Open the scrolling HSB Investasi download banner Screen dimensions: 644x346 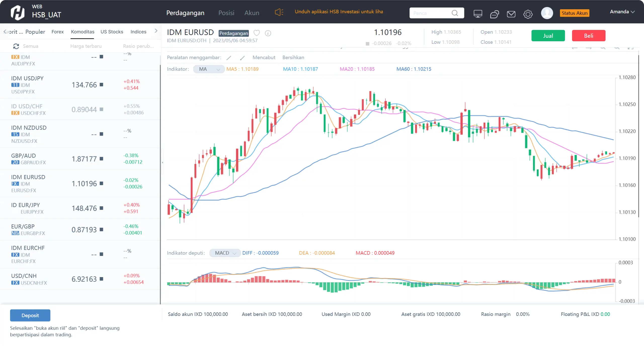339,12
